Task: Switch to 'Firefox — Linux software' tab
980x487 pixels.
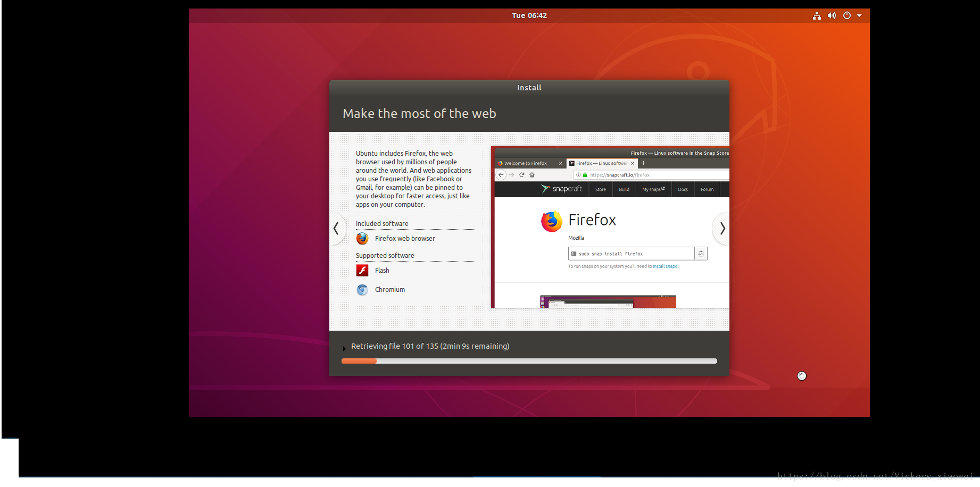Action: 601,163
